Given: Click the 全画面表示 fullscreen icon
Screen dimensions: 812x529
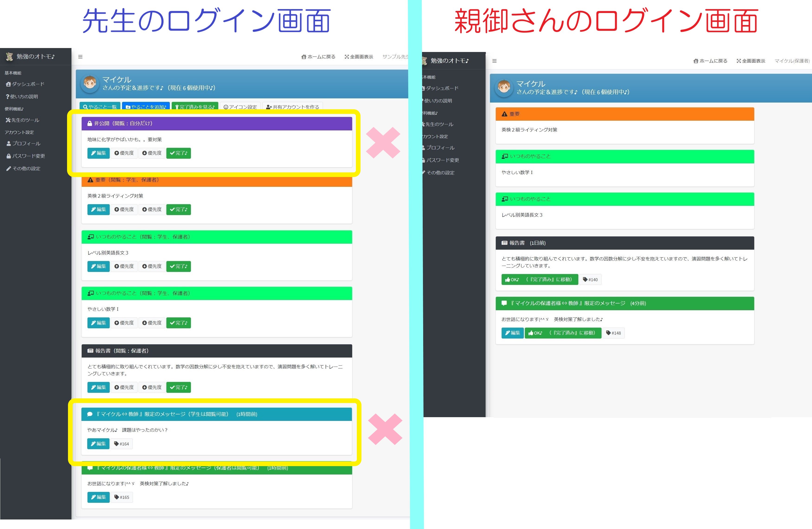Looking at the screenshot, I should tap(347, 57).
